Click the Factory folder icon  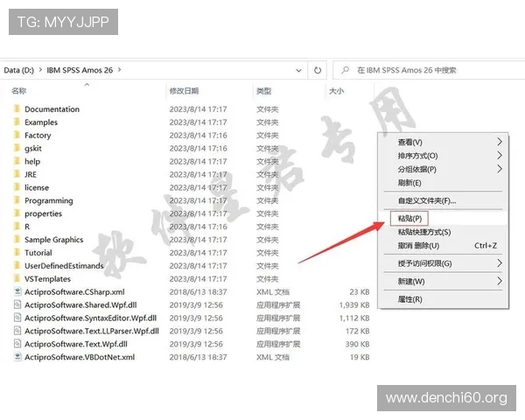[17, 135]
